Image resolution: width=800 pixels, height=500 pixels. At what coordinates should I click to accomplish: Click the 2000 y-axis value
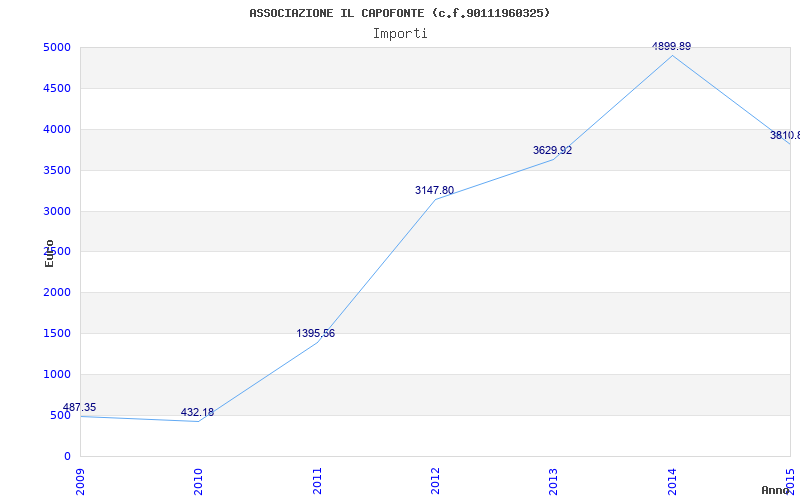[x=57, y=292]
